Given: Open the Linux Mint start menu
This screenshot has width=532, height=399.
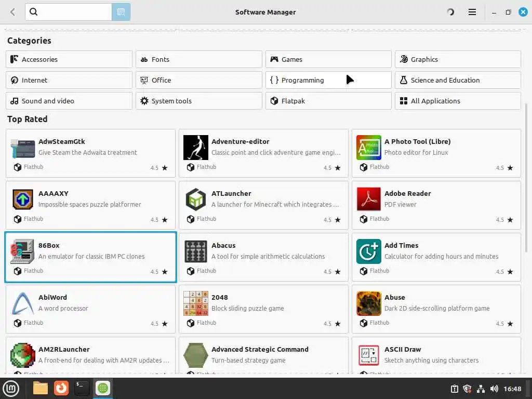Looking at the screenshot, I should 11,389.
